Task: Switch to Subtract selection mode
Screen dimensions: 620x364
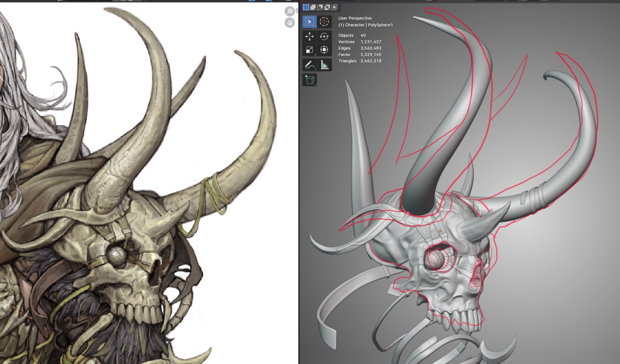Action: click(320, 7)
